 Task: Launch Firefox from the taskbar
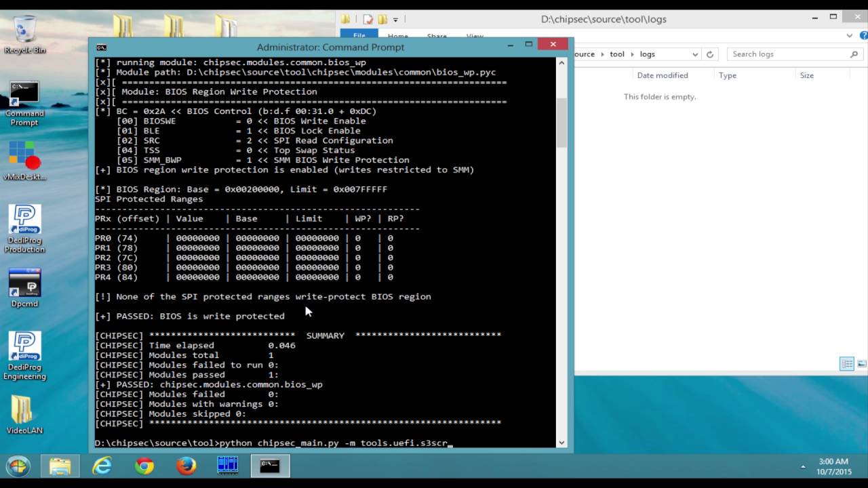[x=186, y=466]
